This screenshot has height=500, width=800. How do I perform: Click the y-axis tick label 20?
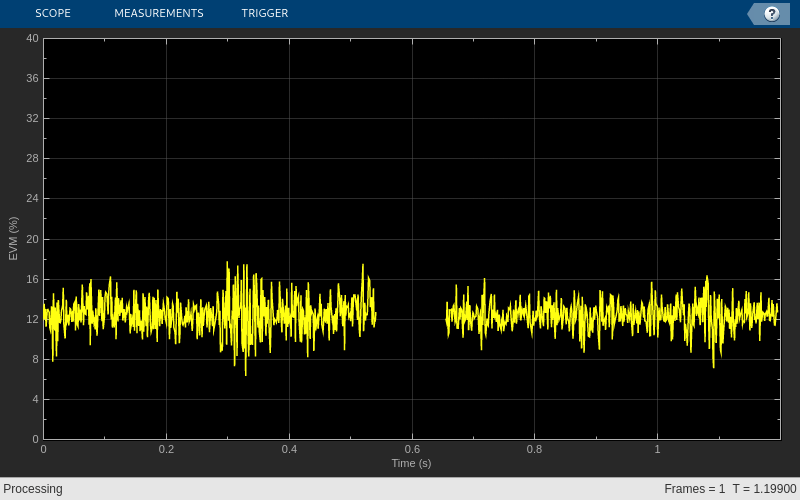pyautogui.click(x=32, y=239)
